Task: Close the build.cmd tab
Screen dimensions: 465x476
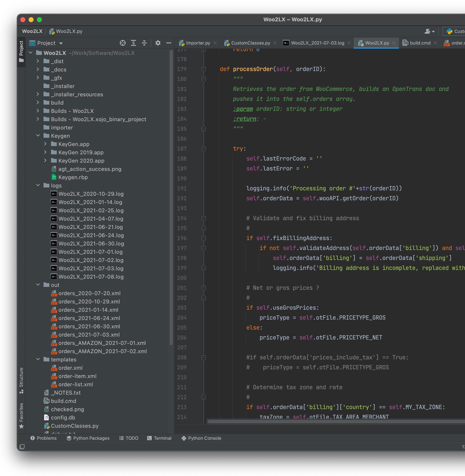Action: tap(435, 43)
